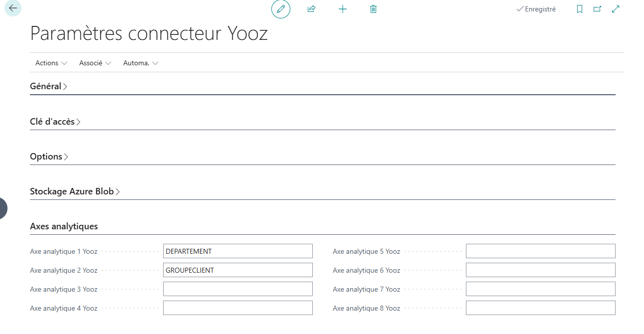Click the GROUPECLIENT field for Axe 2
Viewport: 644px width, 334px height.
pyautogui.click(x=237, y=270)
